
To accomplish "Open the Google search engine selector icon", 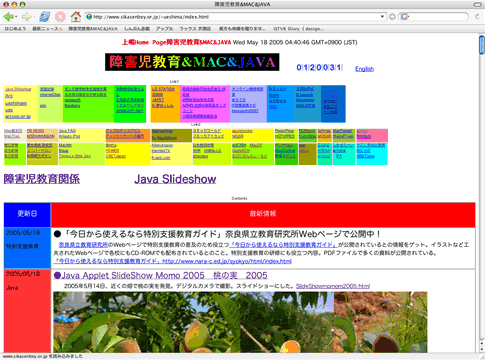I will [x=404, y=17].
